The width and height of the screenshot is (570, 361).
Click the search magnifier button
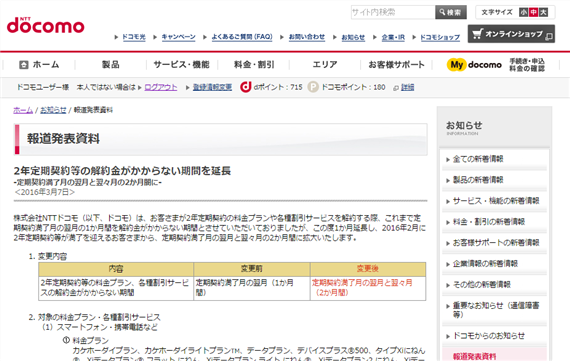pyautogui.click(x=451, y=12)
